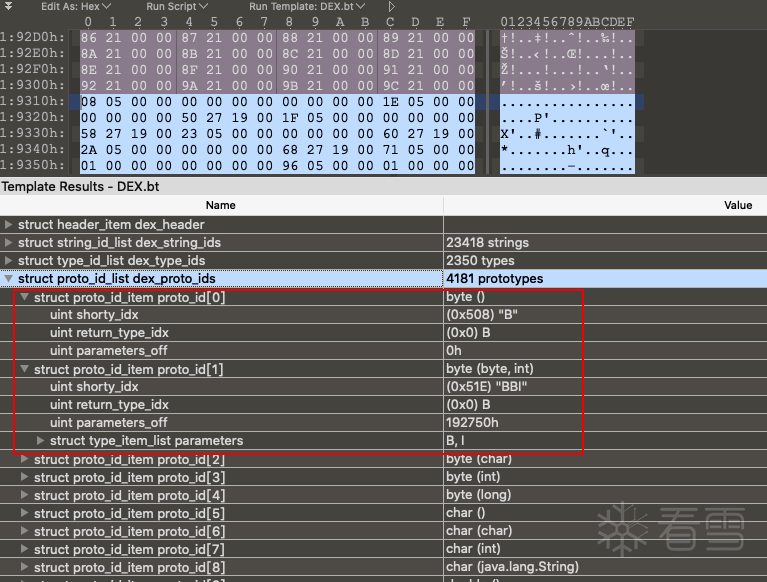Screen dimensions: 767x582
Task: Collapse struct proto_id_list dex_proto_ids
Action: pyautogui.click(x=8, y=279)
